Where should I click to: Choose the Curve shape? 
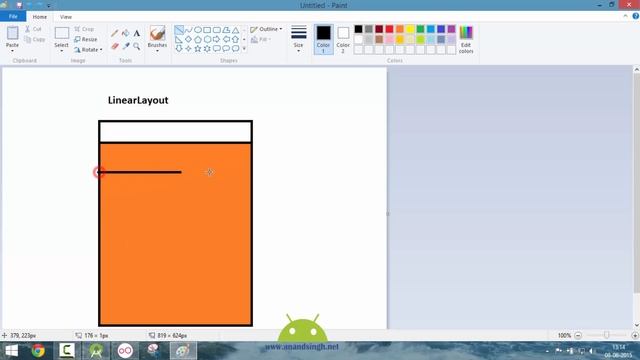click(x=188, y=30)
